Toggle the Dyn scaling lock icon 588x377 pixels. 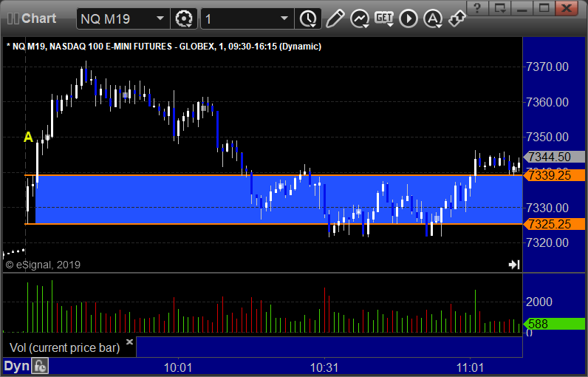pos(40,366)
